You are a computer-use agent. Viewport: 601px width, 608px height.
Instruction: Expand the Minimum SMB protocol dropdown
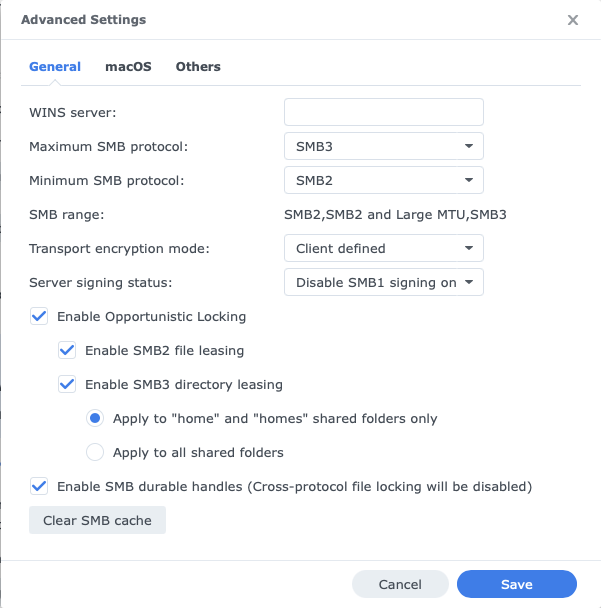tap(383, 180)
